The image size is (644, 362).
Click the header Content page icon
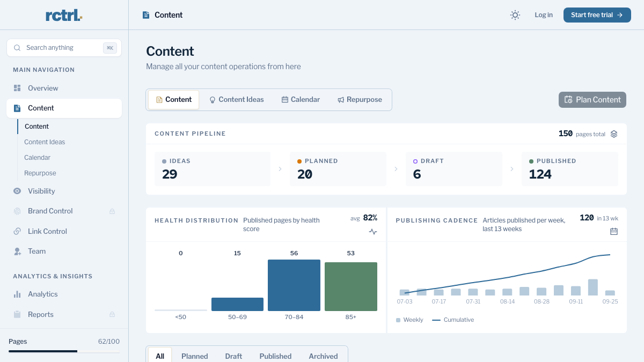(x=146, y=15)
